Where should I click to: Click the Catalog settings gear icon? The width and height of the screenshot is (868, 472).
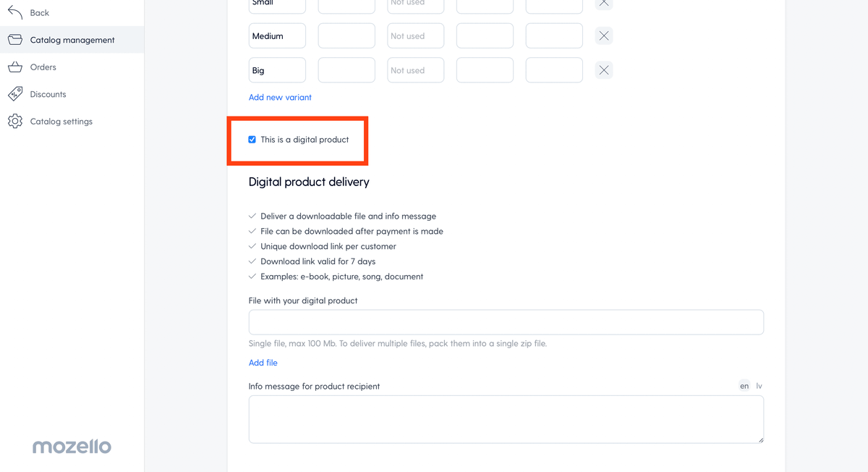coord(15,121)
